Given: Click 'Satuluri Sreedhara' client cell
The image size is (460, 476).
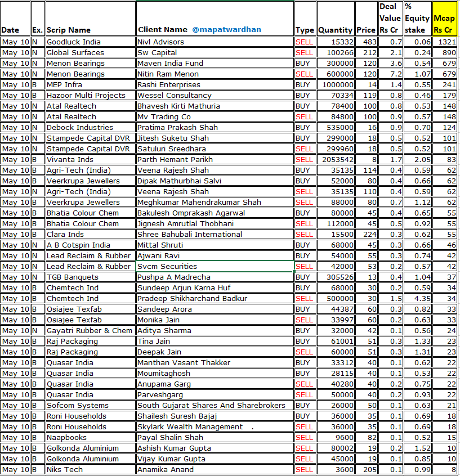Looking at the screenshot, I should pos(215,149).
